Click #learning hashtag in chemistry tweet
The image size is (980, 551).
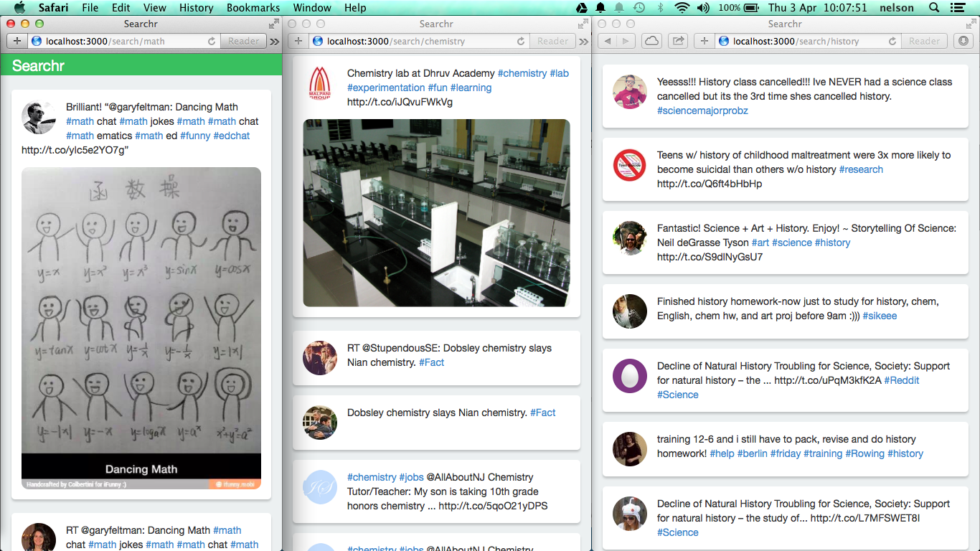point(471,88)
